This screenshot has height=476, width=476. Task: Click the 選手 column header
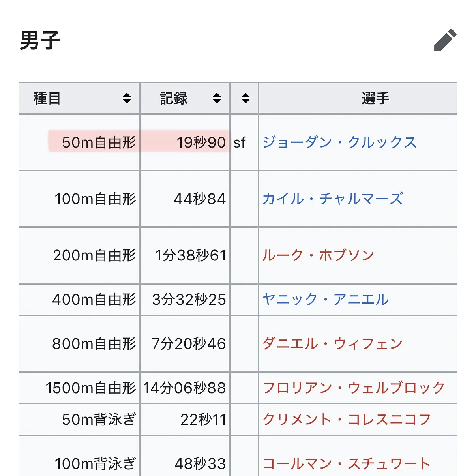(x=375, y=98)
